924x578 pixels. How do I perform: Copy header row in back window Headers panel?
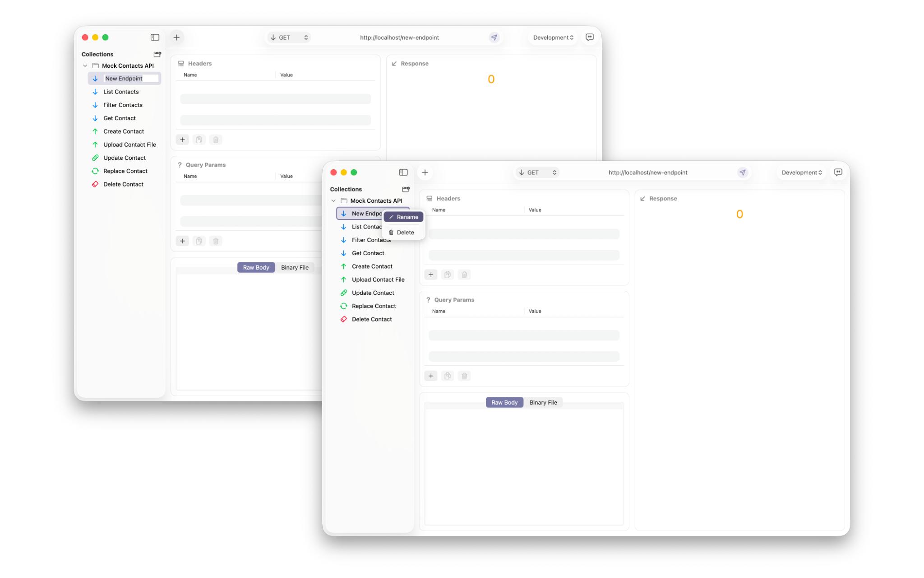tap(199, 140)
